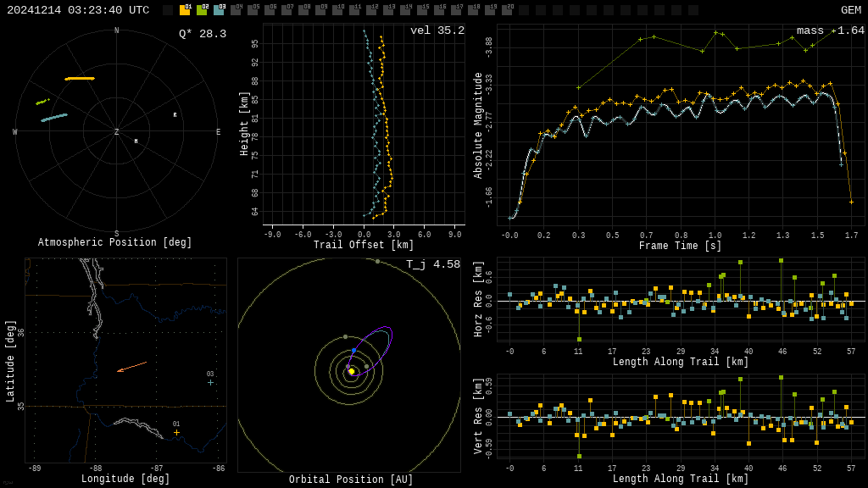The image size is (868, 488).
Task: Click the station 03 cross marker on map
Action: point(210,382)
